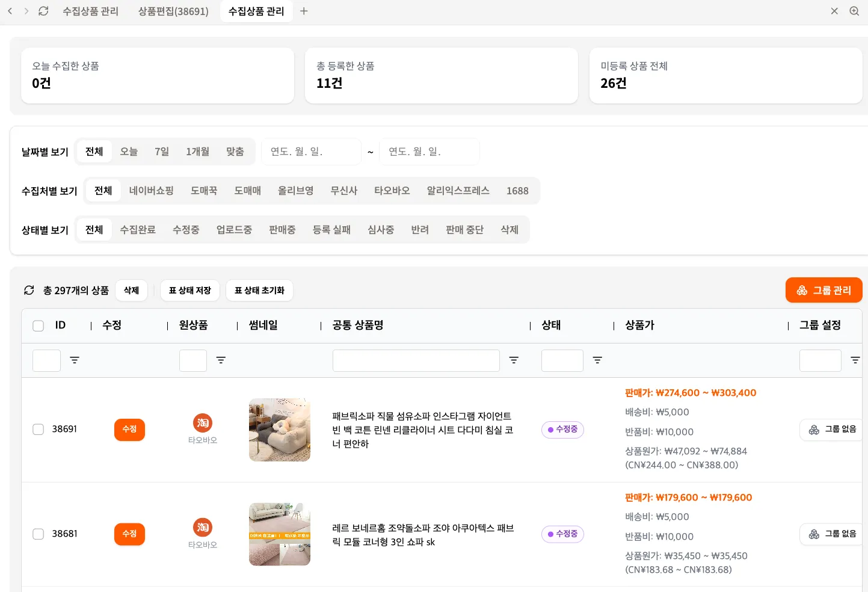Viewport: 868px width, 592px height.
Task: Filter source by 1688
Action: pyautogui.click(x=517, y=191)
